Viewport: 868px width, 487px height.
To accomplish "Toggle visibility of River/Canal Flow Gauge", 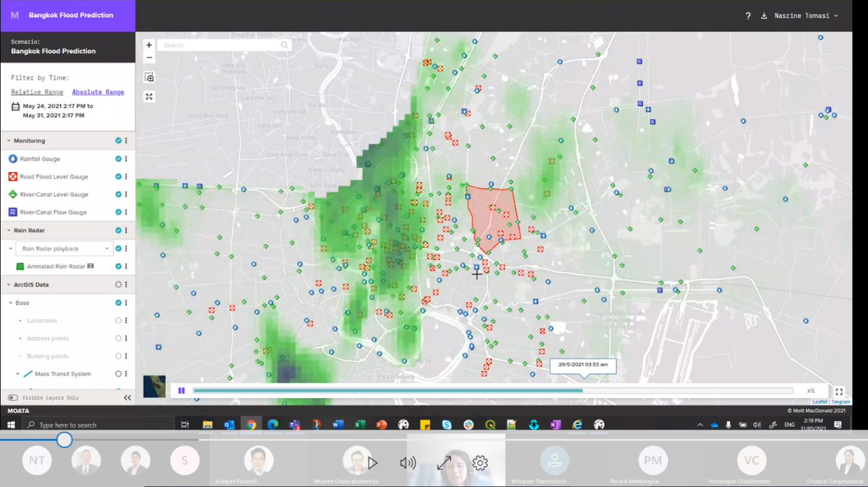I will coord(118,213).
